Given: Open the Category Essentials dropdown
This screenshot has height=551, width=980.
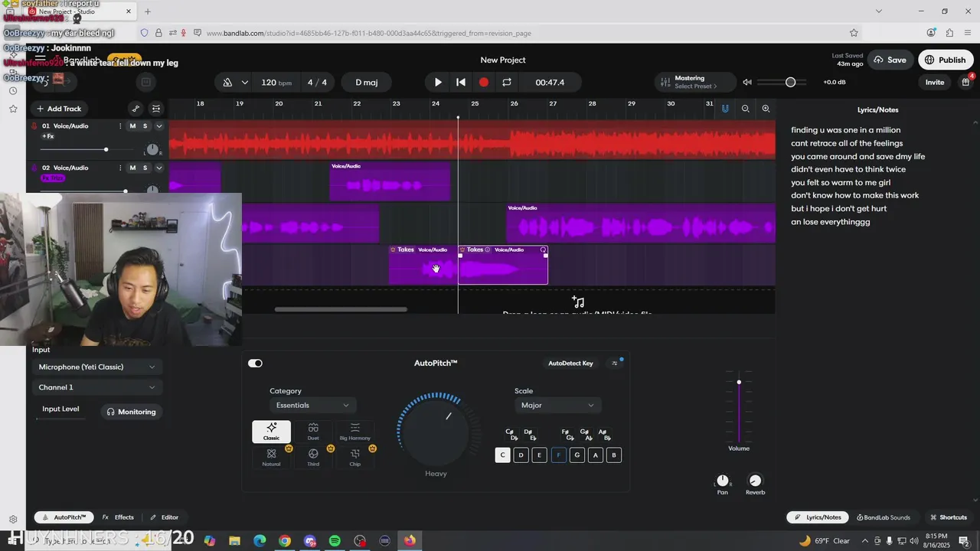Looking at the screenshot, I should tap(312, 406).
